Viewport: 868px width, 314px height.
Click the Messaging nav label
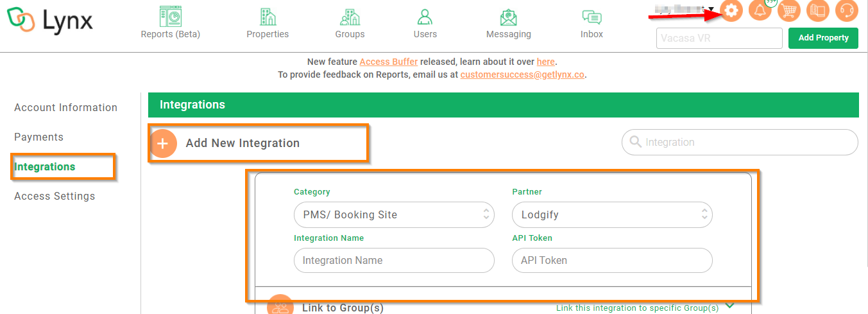point(509,34)
